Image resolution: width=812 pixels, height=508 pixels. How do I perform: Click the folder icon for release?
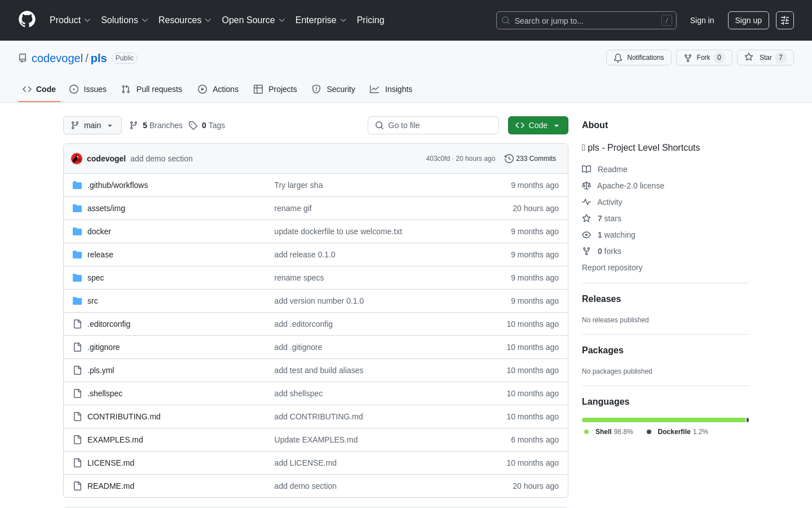pos(77,255)
